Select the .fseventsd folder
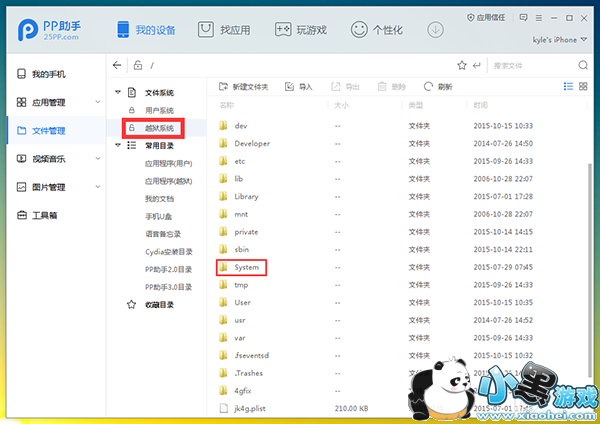 tap(245, 355)
